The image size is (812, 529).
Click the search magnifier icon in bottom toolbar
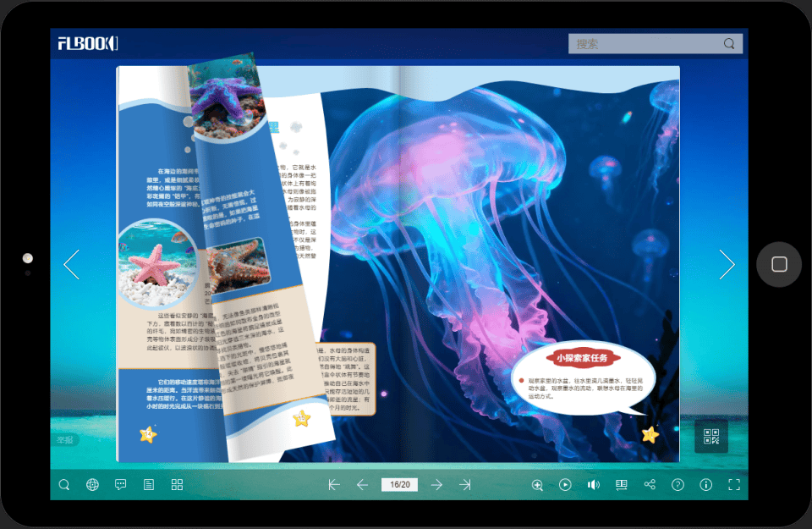click(64, 485)
